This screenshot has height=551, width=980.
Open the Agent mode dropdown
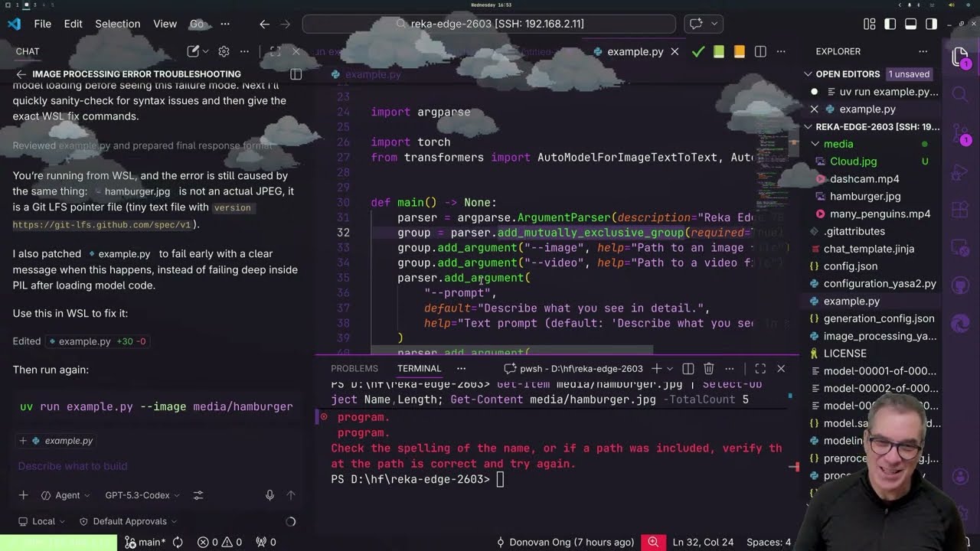coord(67,495)
